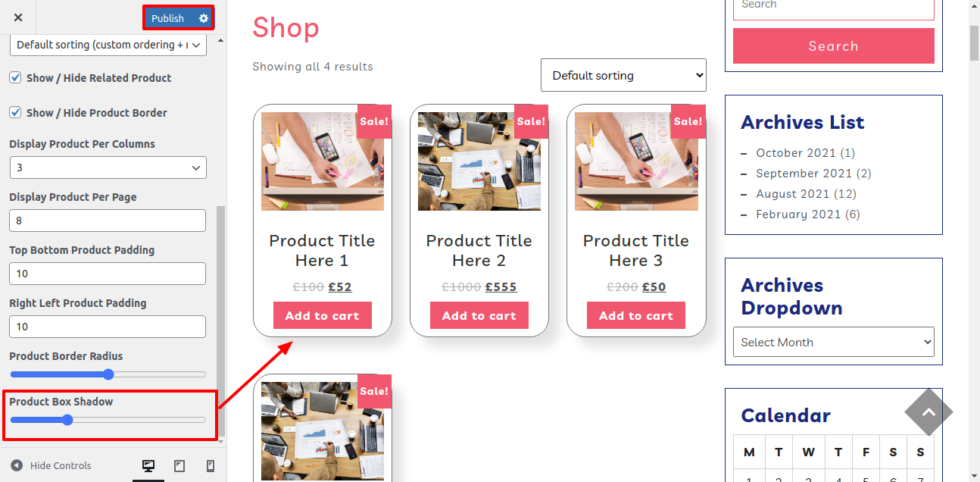Click the Sale! badge on Product 1
This screenshot has height=482, width=980.
[374, 121]
